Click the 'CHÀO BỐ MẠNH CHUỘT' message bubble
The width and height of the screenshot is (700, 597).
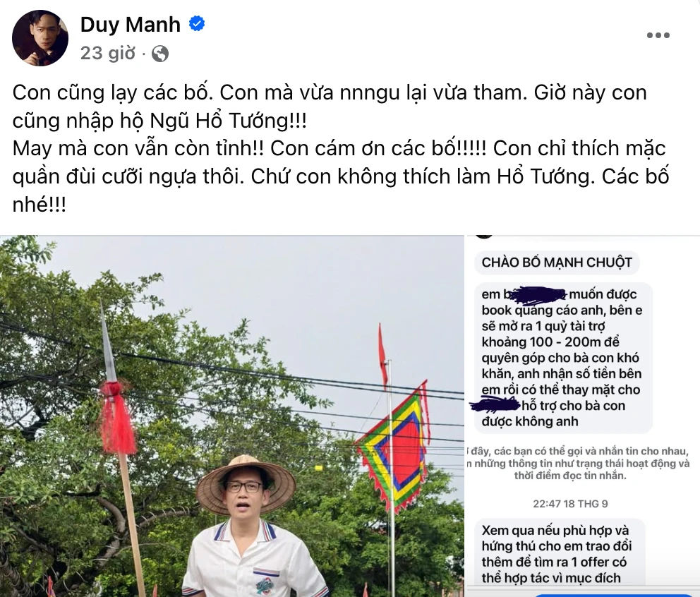[557, 262]
